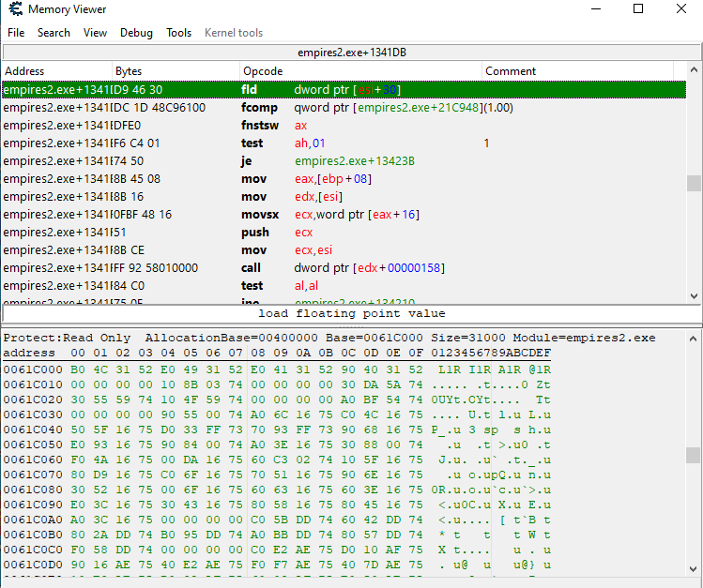
Task: Click hex row address 0061C0B0
Action: point(33,535)
